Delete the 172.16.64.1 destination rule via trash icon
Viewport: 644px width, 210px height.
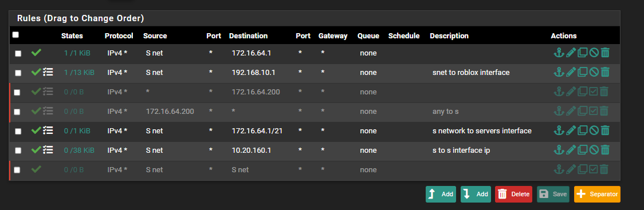click(605, 53)
